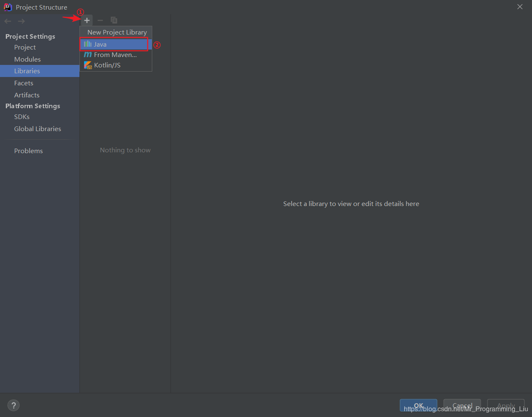
Task: Close the Project Structure dialog
Action: point(520,7)
